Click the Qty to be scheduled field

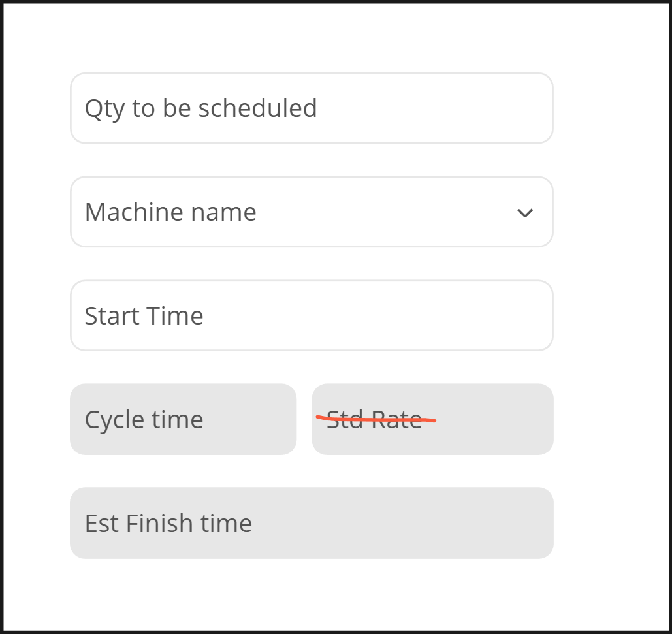(x=312, y=108)
